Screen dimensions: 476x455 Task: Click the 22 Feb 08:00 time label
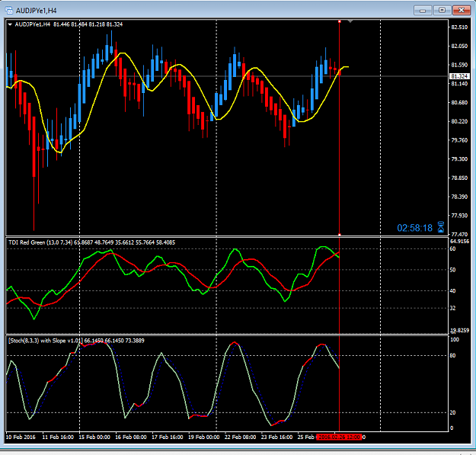240,437
